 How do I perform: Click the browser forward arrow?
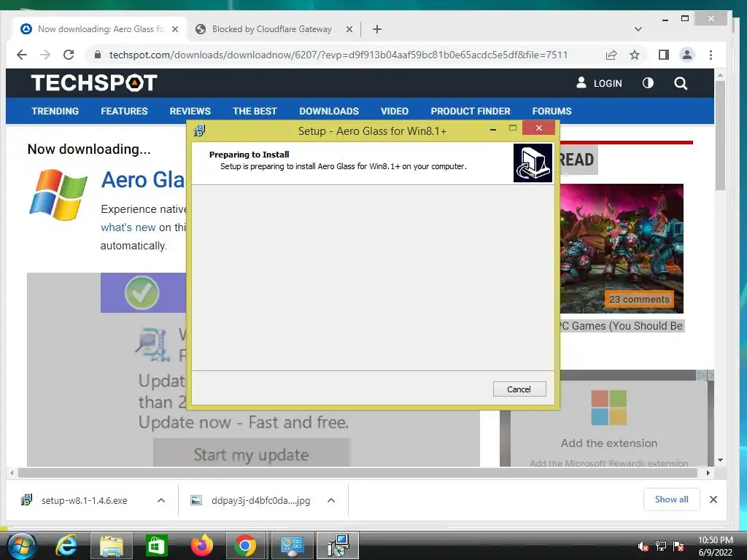click(x=45, y=55)
